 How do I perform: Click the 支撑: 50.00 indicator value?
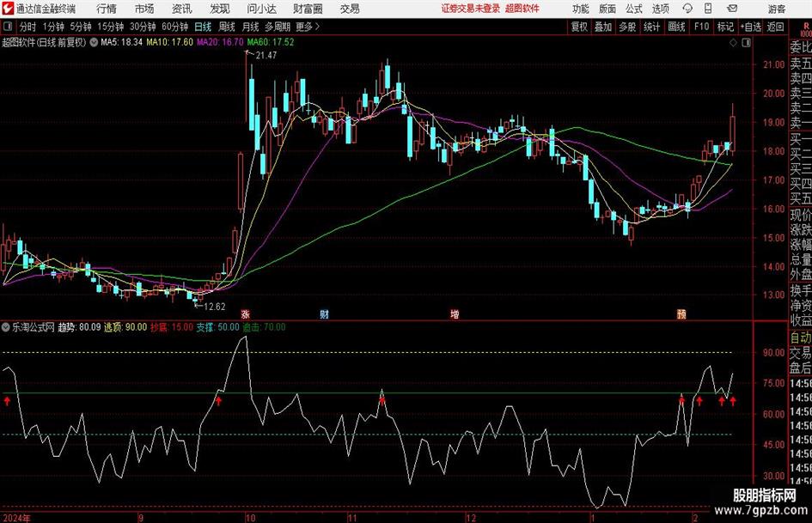tap(217, 327)
